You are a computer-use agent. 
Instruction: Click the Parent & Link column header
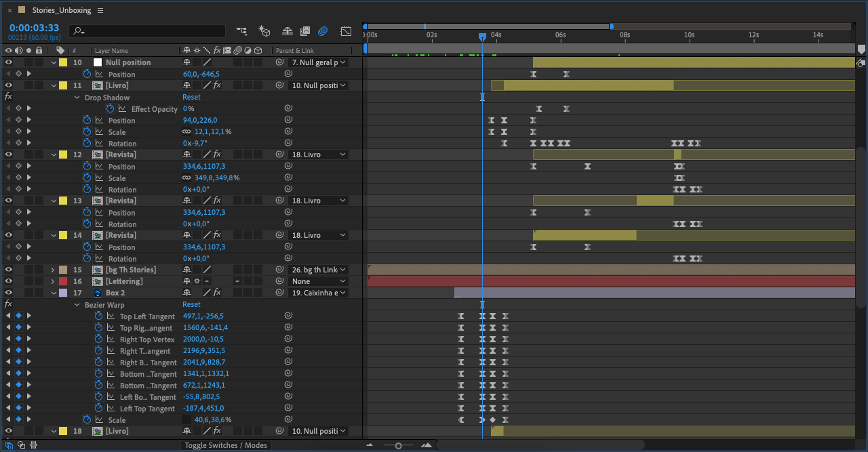pyautogui.click(x=294, y=51)
